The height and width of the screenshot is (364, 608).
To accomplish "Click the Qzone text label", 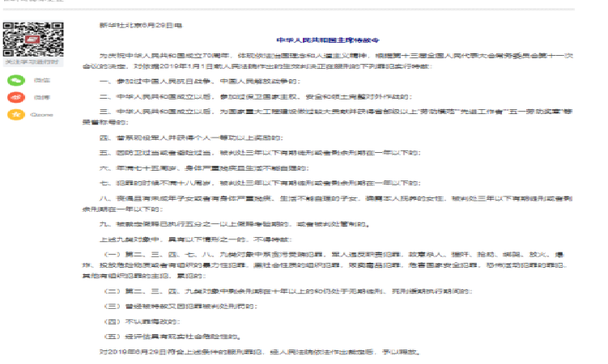I will coord(41,115).
